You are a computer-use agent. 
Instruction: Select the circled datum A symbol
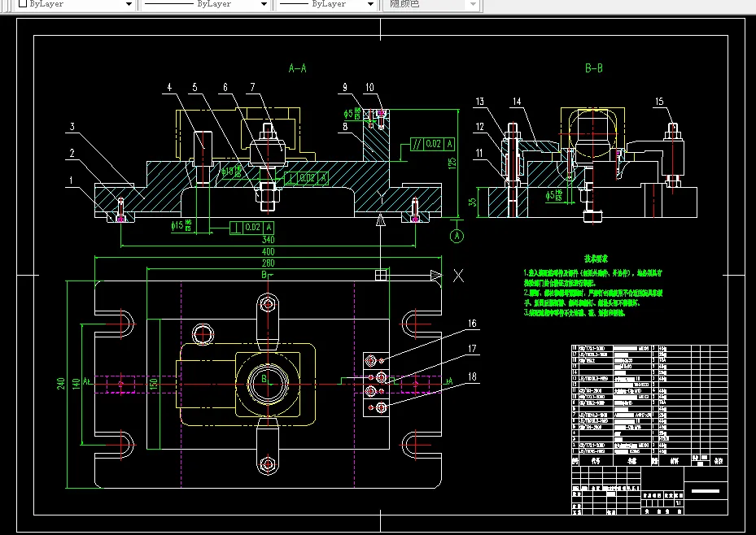(x=457, y=236)
